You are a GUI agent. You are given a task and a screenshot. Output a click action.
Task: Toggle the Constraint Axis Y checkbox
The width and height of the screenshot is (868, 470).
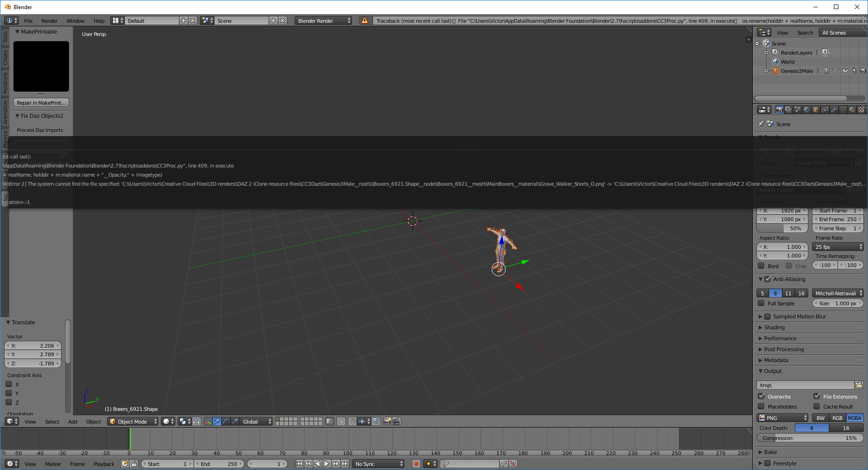[9, 393]
